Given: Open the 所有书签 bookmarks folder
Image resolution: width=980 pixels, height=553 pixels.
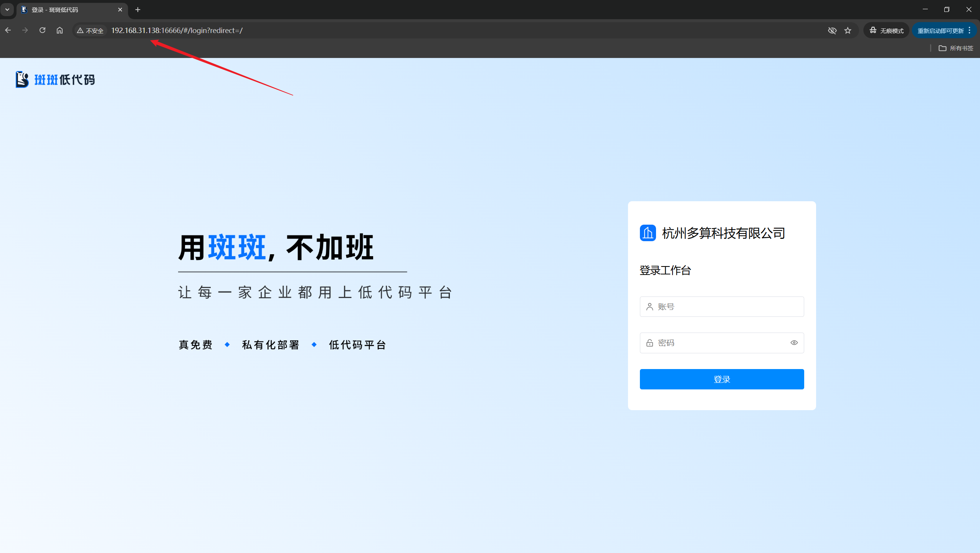Looking at the screenshot, I should click(x=956, y=48).
